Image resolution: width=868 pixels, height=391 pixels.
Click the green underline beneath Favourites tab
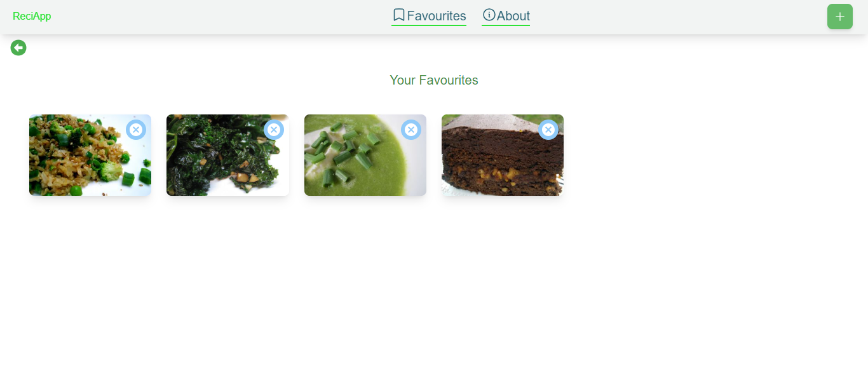coord(429,25)
